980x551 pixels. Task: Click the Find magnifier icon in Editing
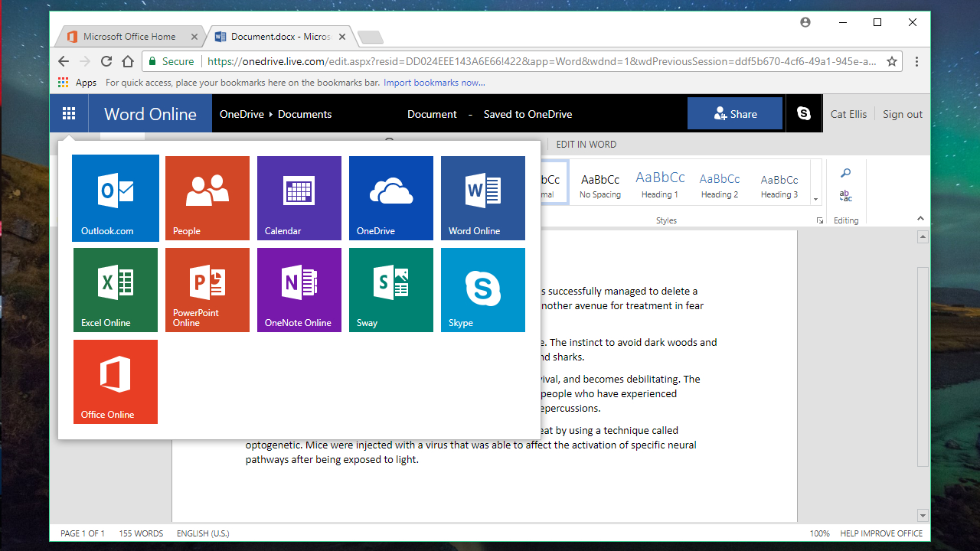845,174
